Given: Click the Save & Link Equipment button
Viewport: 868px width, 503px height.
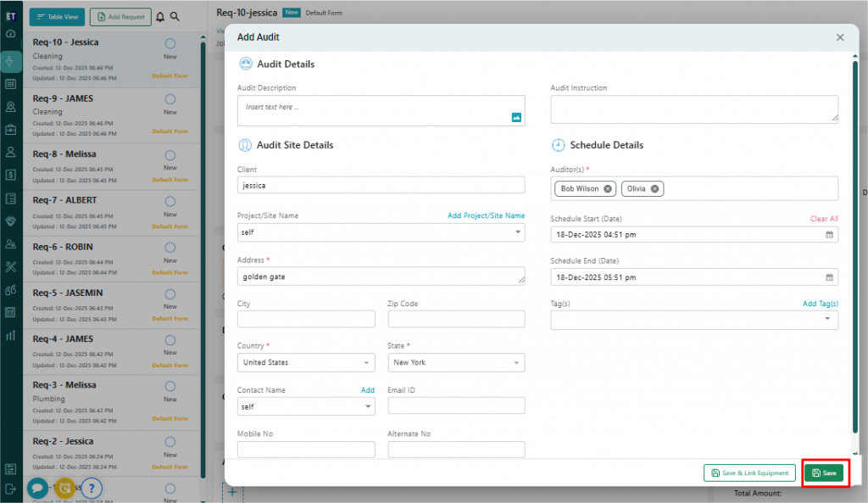Looking at the screenshot, I should [x=750, y=472].
